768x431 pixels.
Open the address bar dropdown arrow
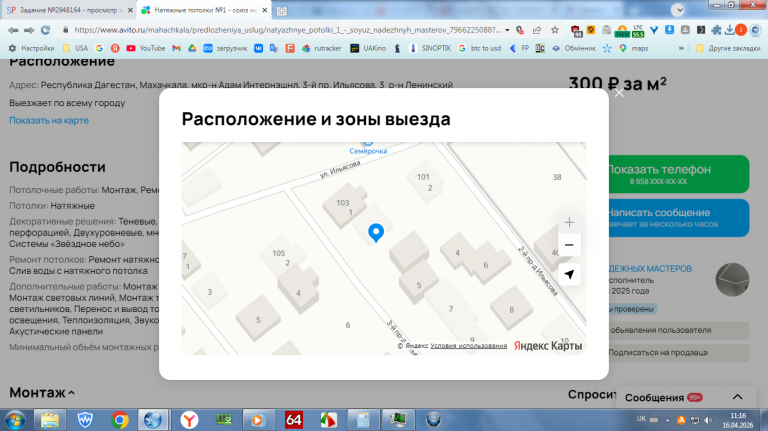point(507,30)
